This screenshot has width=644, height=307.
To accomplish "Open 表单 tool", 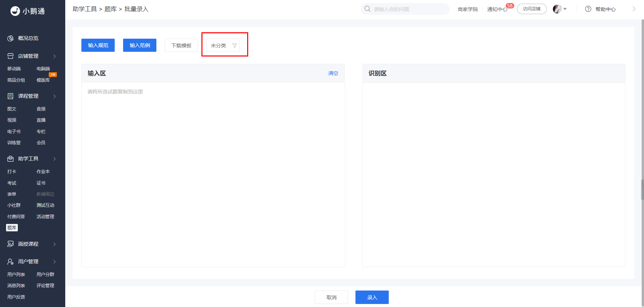I will click(12, 194).
